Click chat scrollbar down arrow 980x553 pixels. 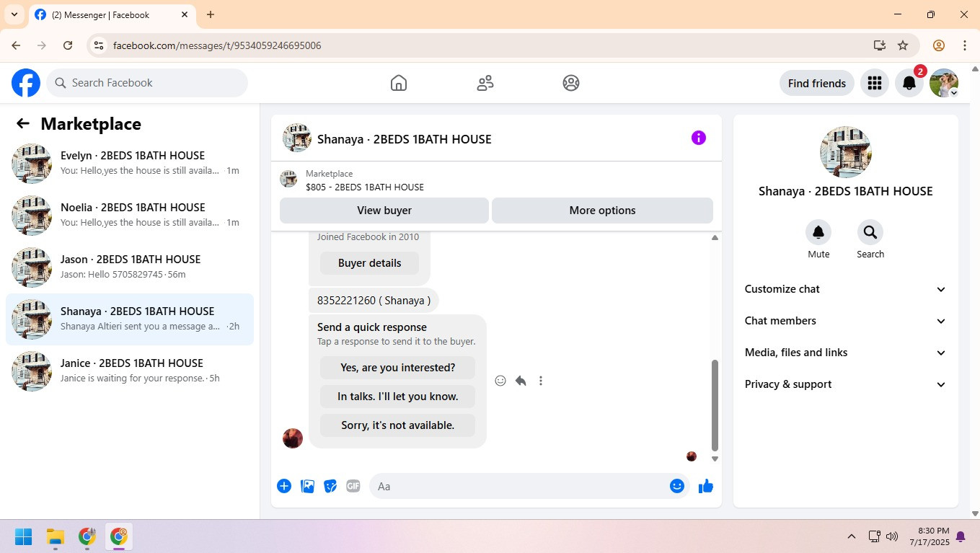[715, 459]
